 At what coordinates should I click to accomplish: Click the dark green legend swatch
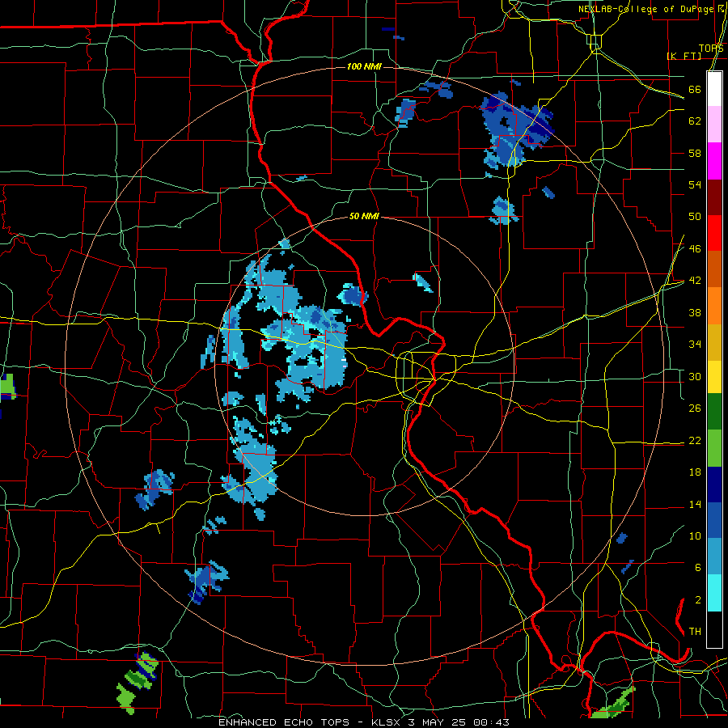(714, 412)
